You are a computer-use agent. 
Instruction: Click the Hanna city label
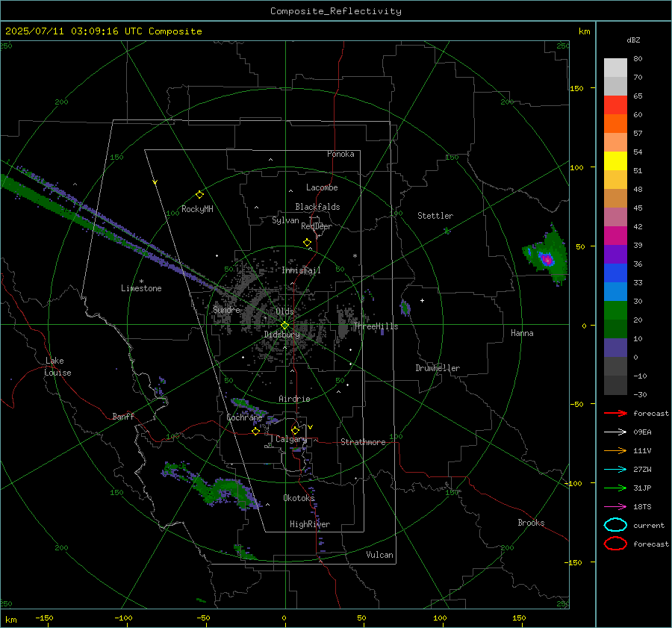[522, 333]
